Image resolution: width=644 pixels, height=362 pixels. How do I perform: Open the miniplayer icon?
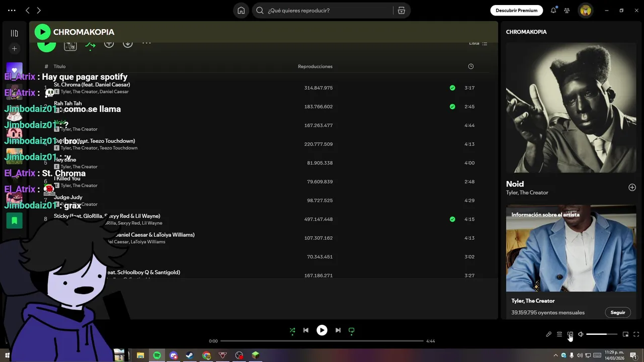[625, 334]
